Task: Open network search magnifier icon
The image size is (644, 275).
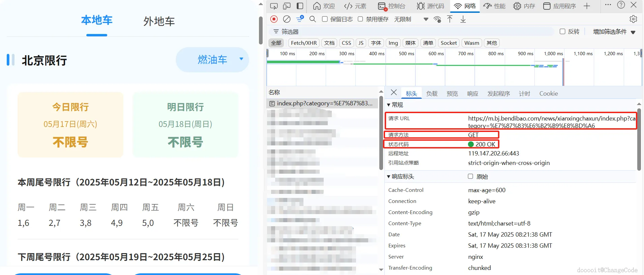Action: pyautogui.click(x=313, y=19)
